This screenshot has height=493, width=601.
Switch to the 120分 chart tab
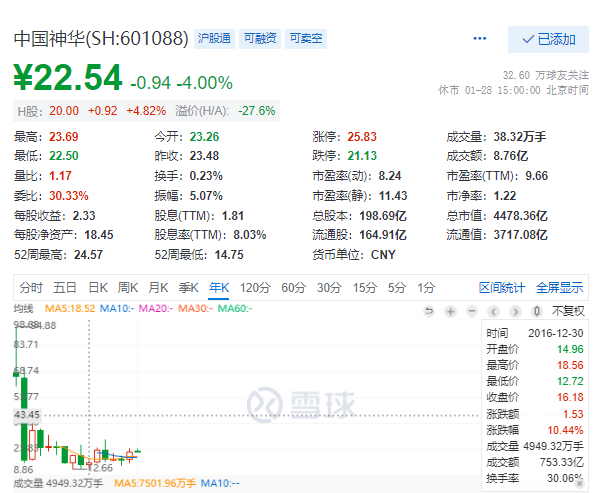(x=255, y=288)
